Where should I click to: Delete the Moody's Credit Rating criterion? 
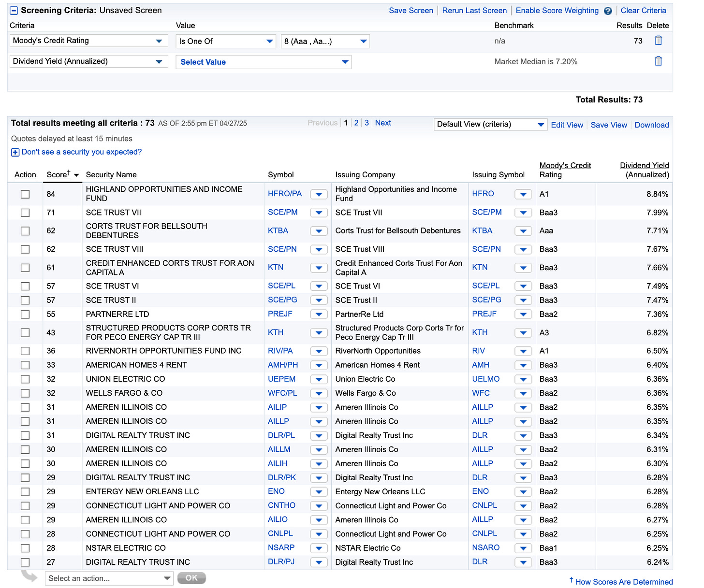658,41
